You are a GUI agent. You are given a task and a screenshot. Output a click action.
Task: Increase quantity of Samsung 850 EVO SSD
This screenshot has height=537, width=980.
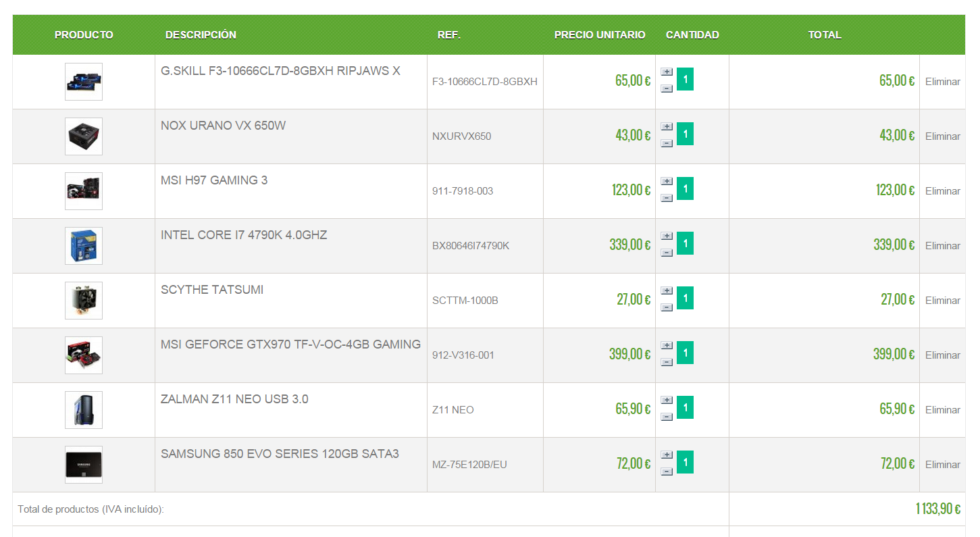click(x=667, y=455)
